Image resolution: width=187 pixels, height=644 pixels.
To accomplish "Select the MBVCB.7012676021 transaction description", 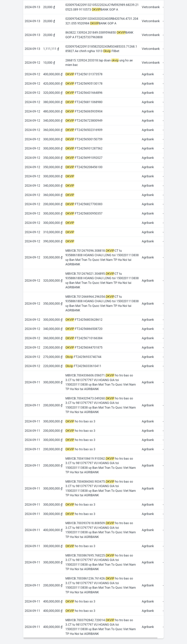I will click(x=102, y=280).
